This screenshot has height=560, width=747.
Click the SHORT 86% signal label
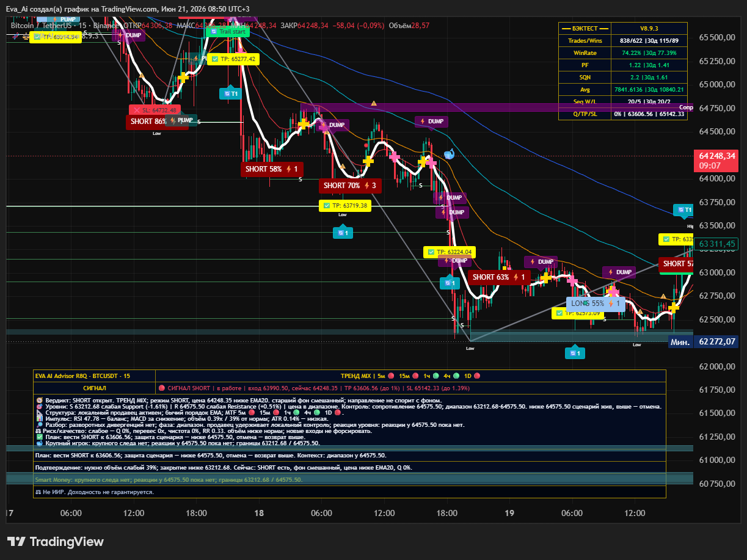click(147, 121)
